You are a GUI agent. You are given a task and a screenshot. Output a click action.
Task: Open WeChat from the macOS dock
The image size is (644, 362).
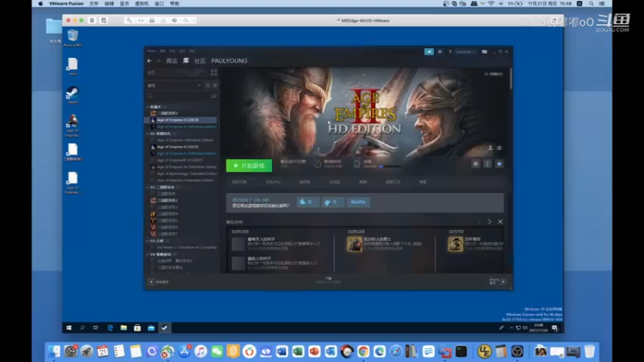click(x=217, y=352)
